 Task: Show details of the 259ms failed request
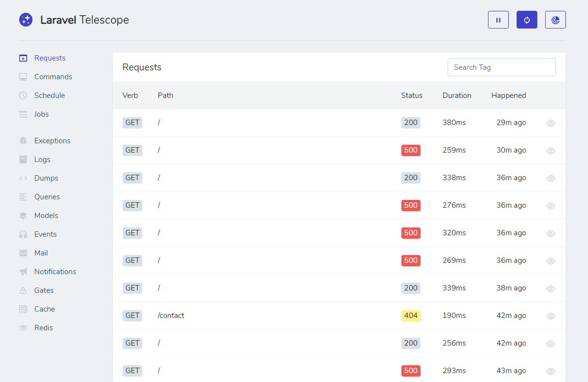pyautogui.click(x=551, y=150)
